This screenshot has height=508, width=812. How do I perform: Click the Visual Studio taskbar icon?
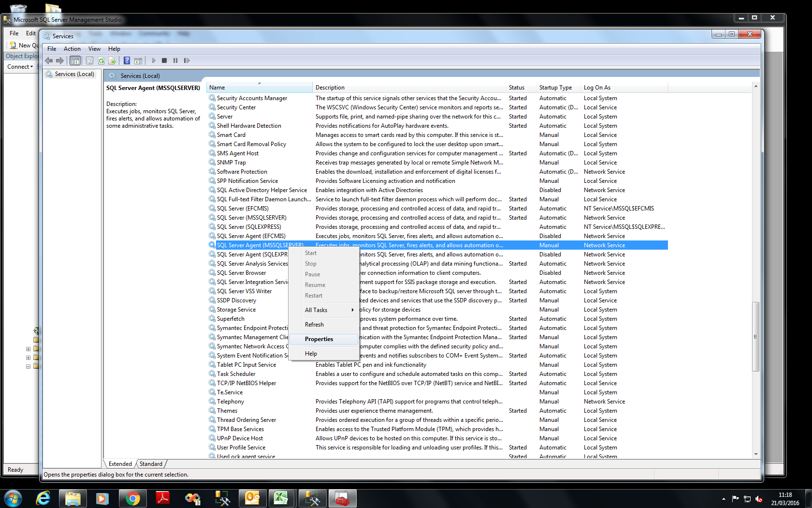point(192,498)
